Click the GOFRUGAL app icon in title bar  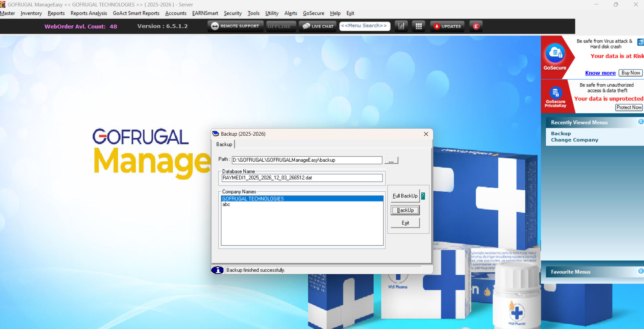pyautogui.click(x=3, y=4)
